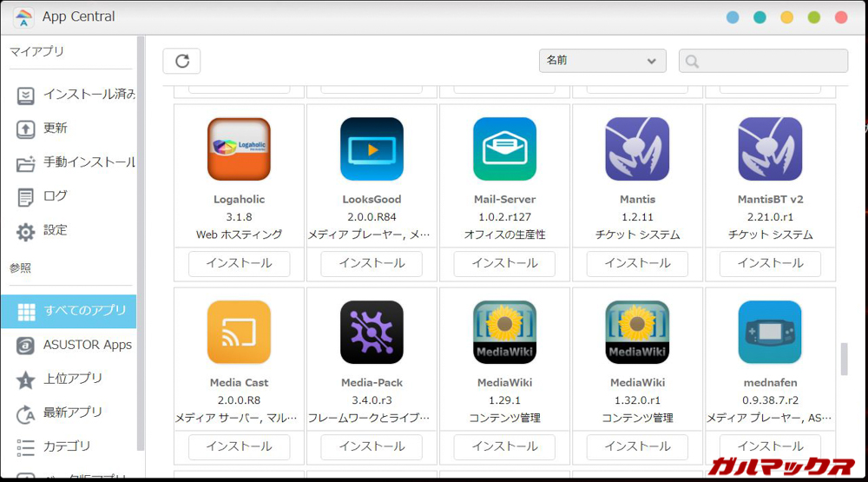The image size is (868, 482).
Task: Click インストール button under MediaWiki 1.32.0.r1
Action: (637, 446)
